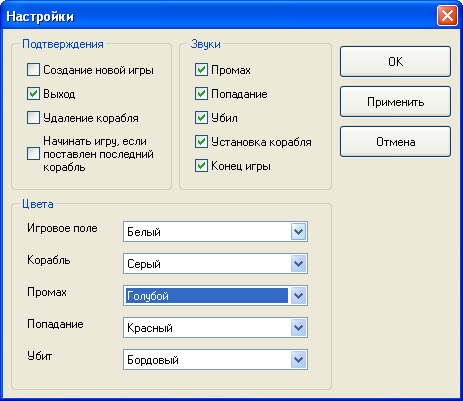Click the Белый combo box text field

tap(207, 232)
